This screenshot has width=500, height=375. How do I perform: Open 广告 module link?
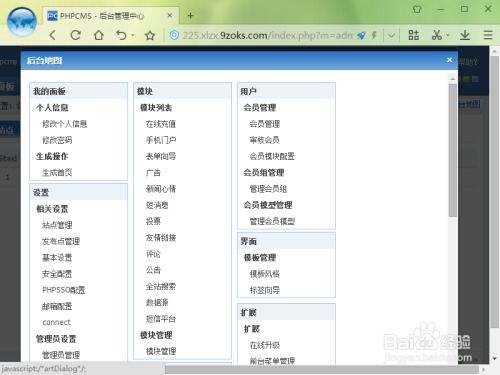point(153,173)
